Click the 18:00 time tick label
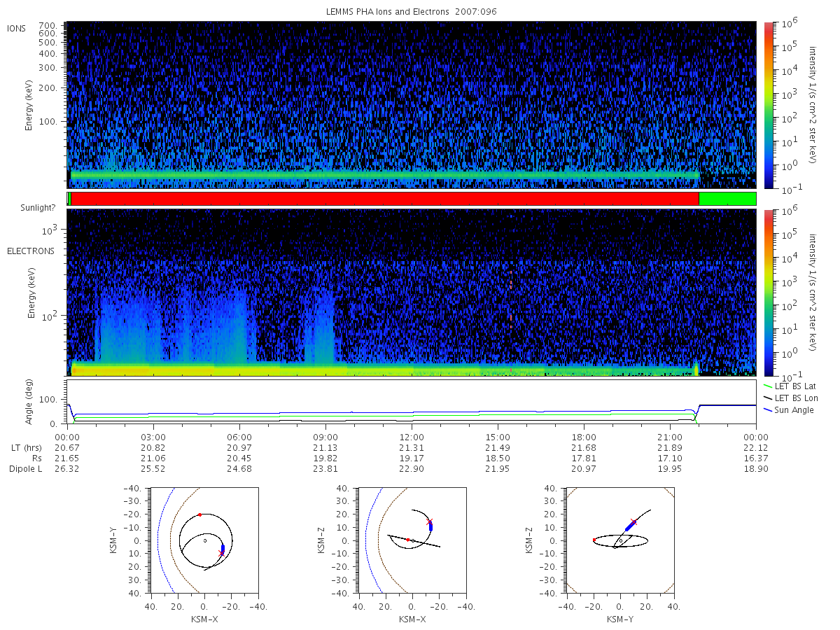 [584, 436]
